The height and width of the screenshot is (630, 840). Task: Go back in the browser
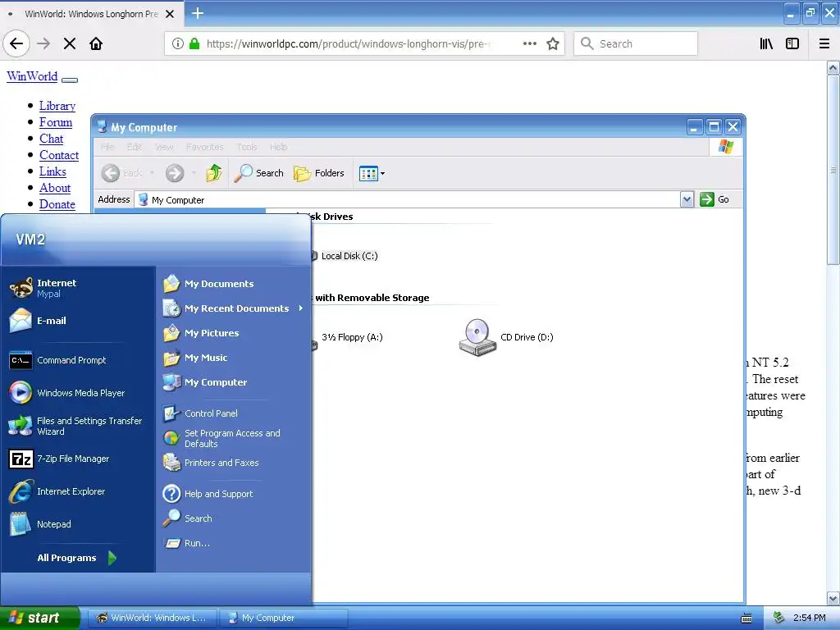tap(16, 43)
